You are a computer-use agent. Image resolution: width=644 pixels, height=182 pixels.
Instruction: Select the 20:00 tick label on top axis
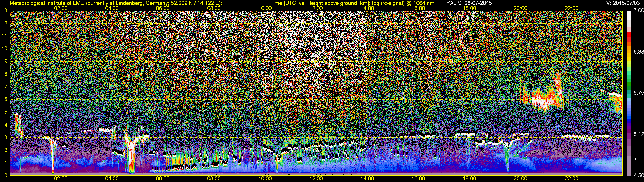coord(521,8)
